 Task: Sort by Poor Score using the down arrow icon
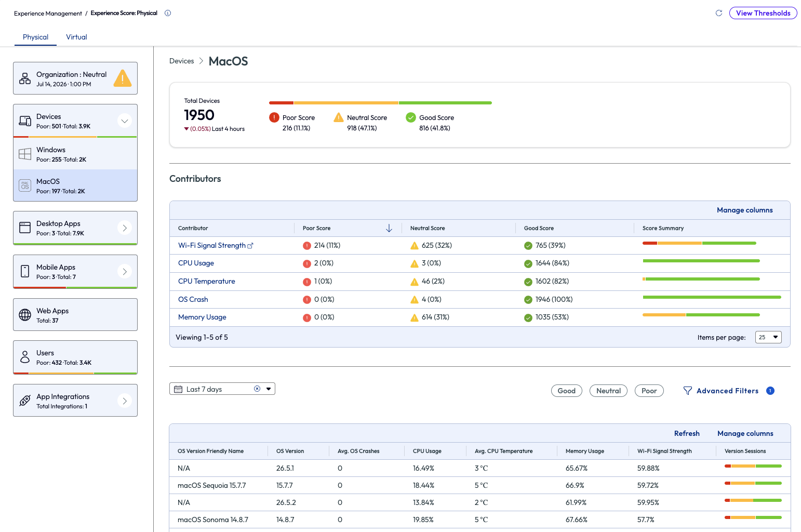(x=389, y=228)
